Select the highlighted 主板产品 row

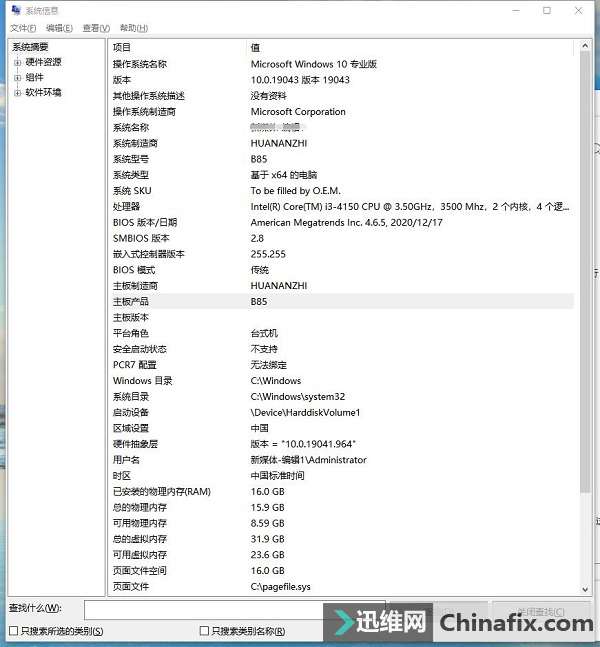tap(341, 301)
